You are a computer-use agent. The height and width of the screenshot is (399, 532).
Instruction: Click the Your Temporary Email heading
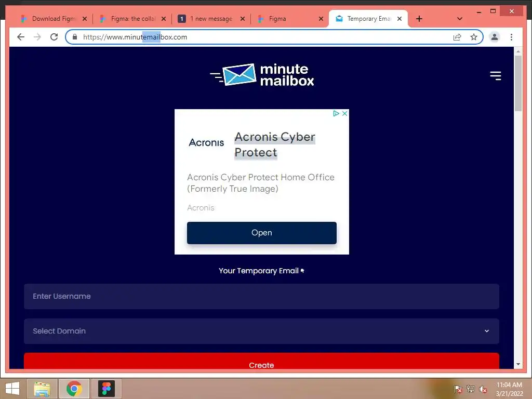click(x=261, y=271)
